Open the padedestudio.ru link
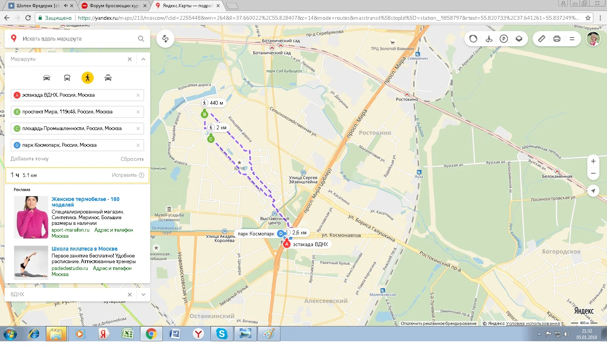Viewport: 607px width, 364px height. click(x=70, y=268)
